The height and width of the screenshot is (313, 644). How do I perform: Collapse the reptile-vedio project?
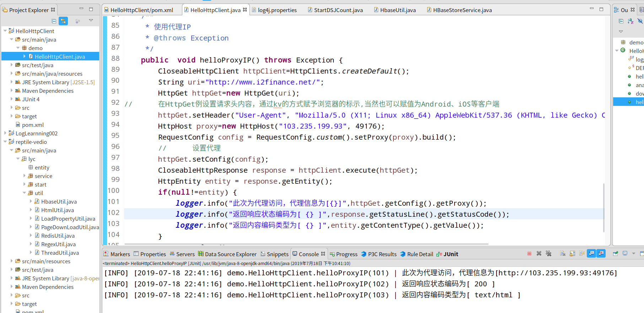click(5, 142)
